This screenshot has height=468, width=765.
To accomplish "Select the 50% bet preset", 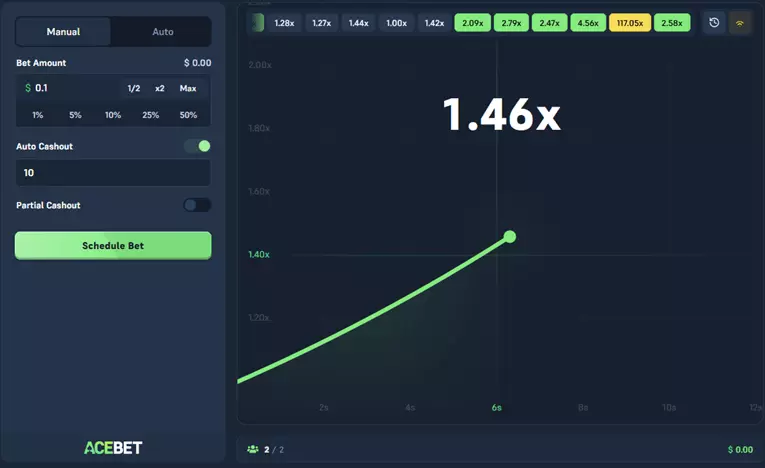I will click(x=188, y=115).
